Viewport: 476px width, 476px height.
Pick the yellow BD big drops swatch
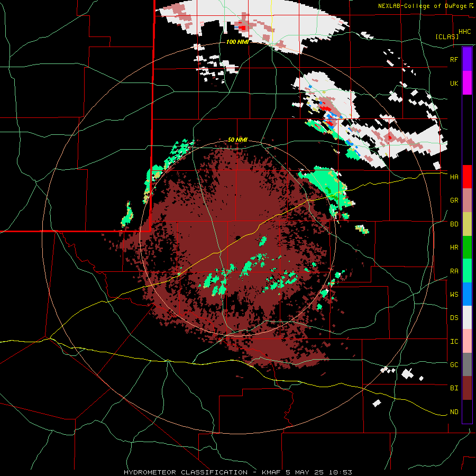tap(467, 224)
